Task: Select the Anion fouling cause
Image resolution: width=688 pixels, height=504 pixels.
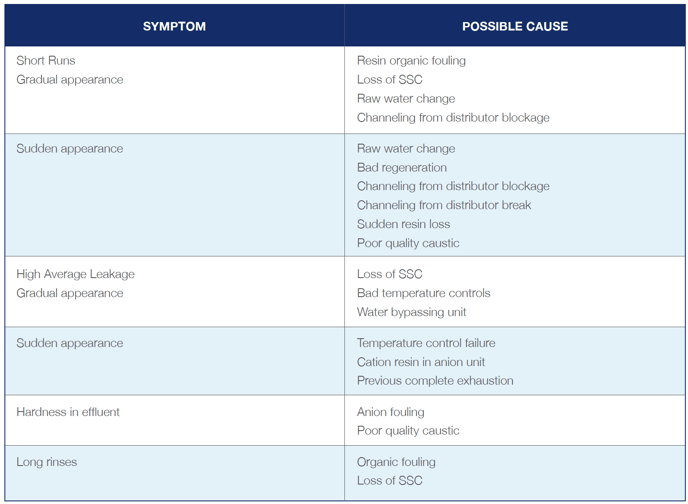Action: pyautogui.click(x=390, y=413)
